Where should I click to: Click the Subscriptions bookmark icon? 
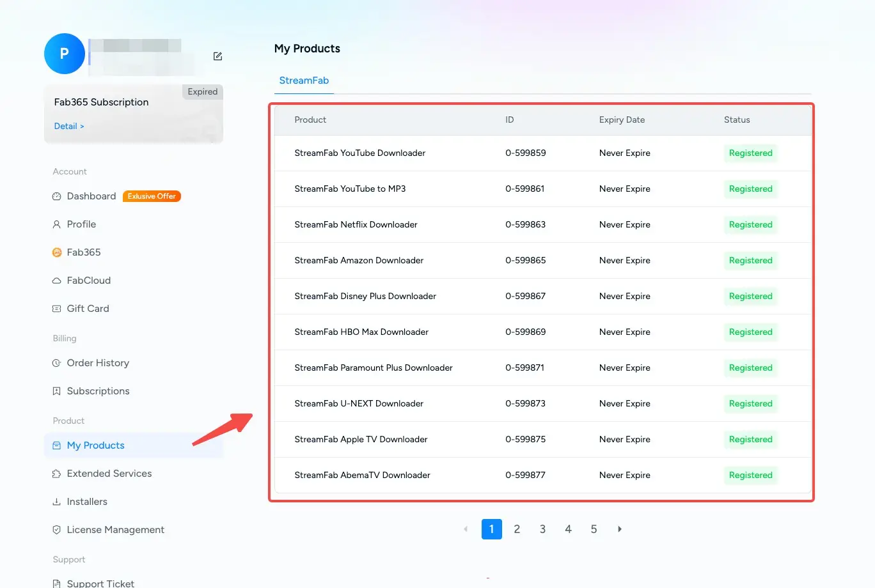(x=56, y=391)
